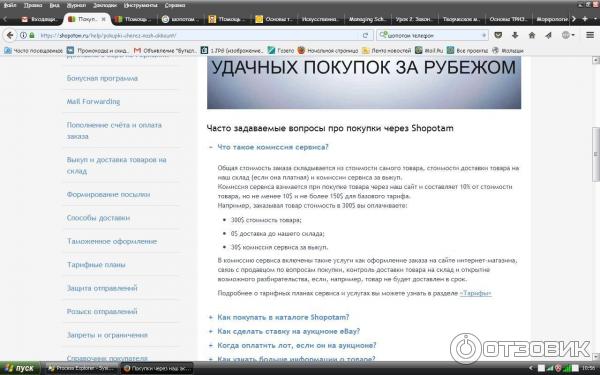The image size is (600, 375).
Task: Go back using the browser back arrow
Action: tap(10, 35)
